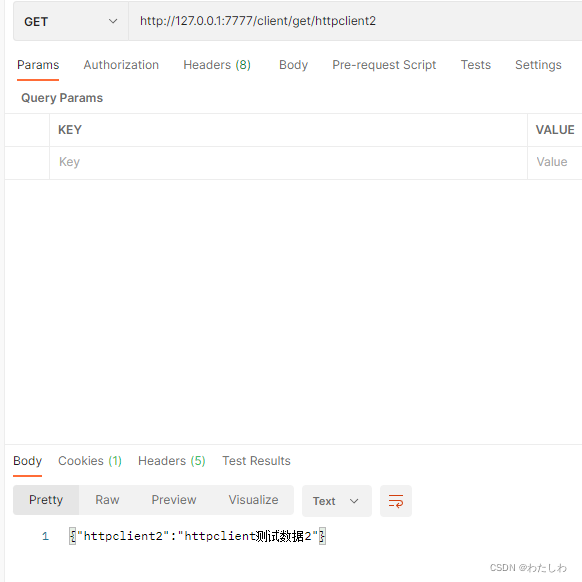Screen dimensions: 582x582
Task: Click line number 1 in response
Action: click(x=45, y=536)
